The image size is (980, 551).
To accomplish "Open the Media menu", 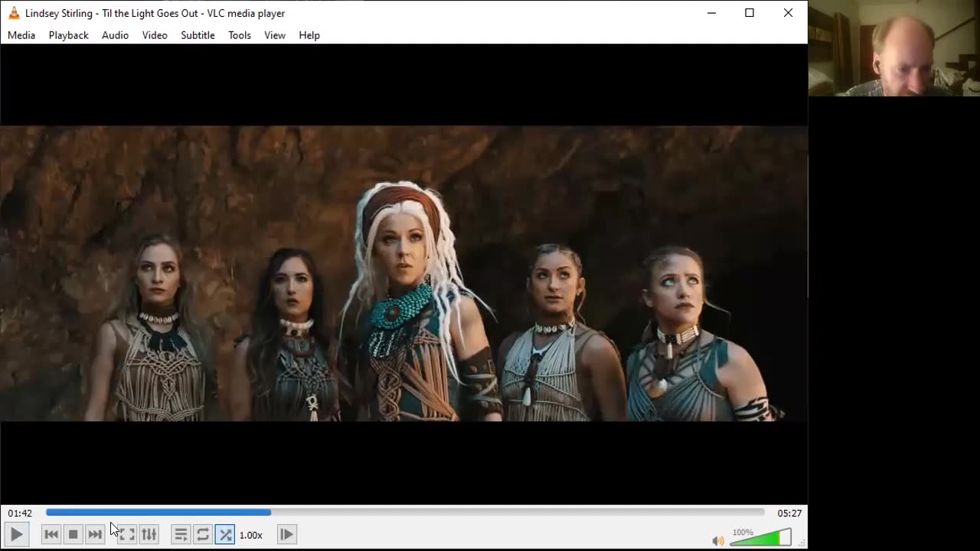I will 21,35.
